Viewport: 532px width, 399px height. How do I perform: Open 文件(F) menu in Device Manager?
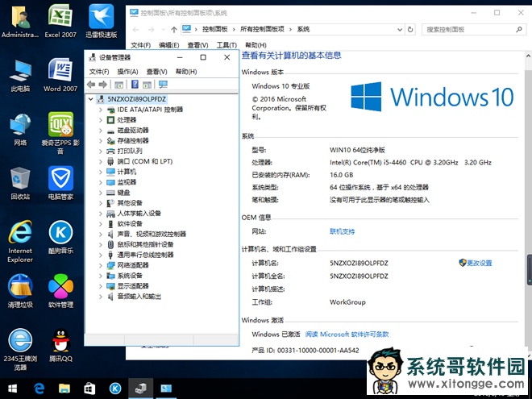click(99, 72)
